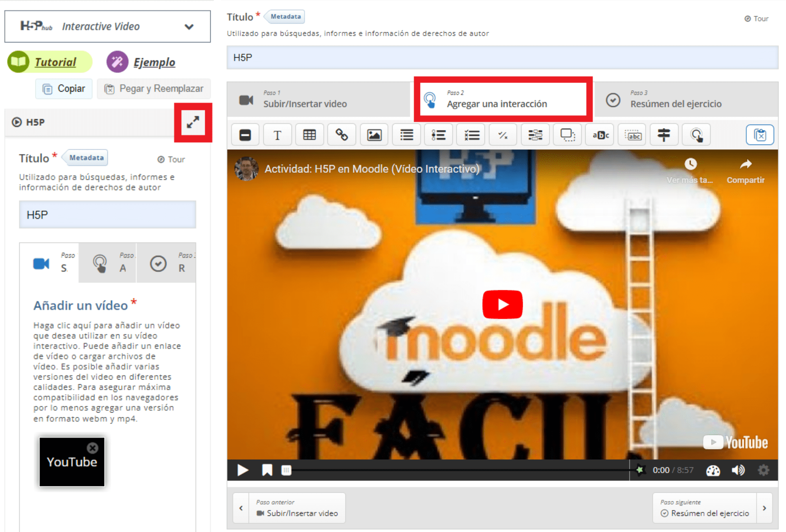
Task: Add a Mark the Words interaction
Action: tap(600, 135)
